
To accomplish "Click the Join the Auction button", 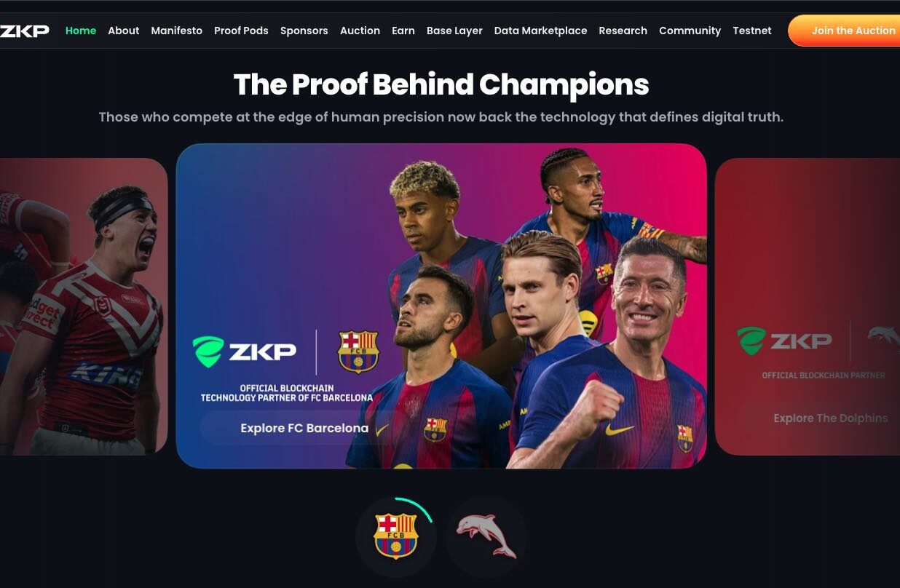I will tap(845, 31).
